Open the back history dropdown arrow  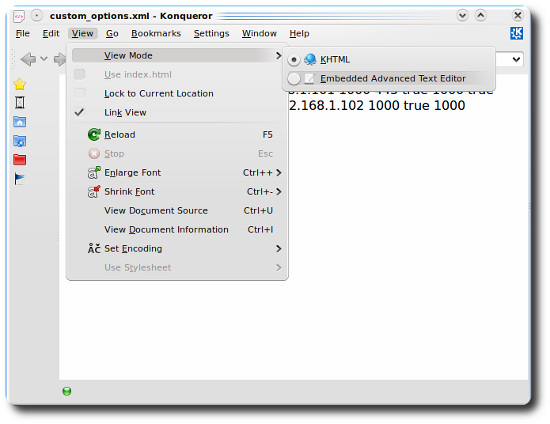pyautogui.click(x=44, y=59)
